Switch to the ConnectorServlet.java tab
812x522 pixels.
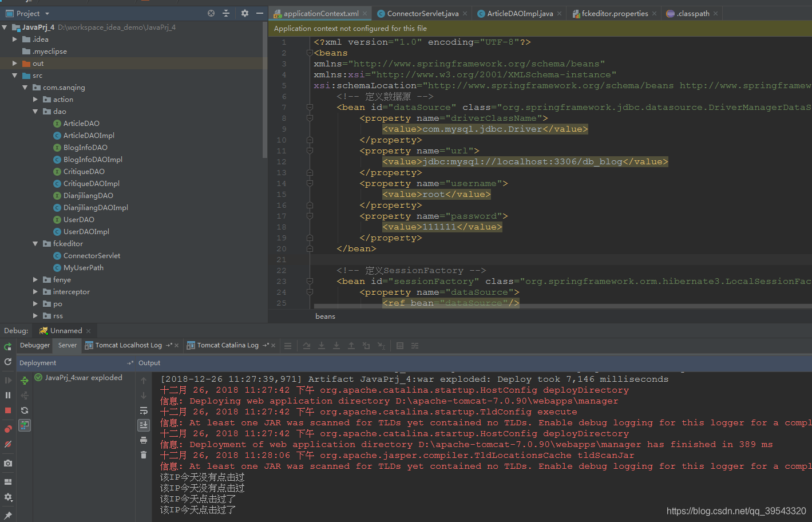pyautogui.click(x=422, y=14)
